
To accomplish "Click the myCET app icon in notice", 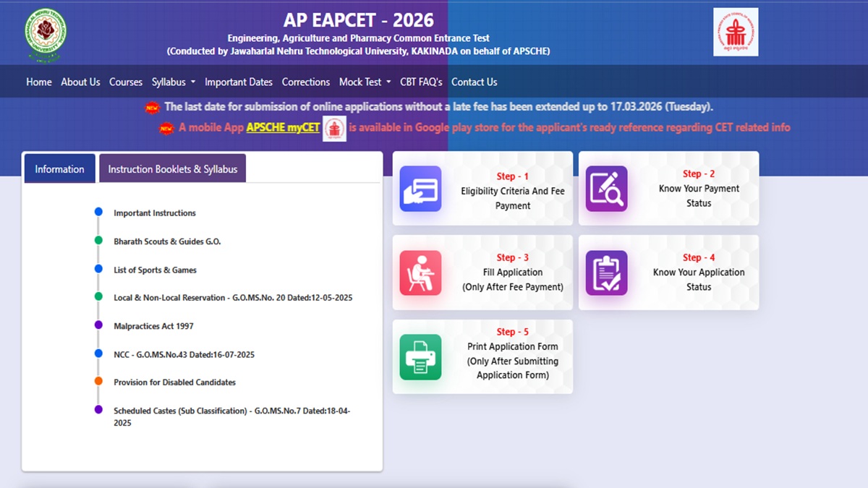I will [334, 128].
